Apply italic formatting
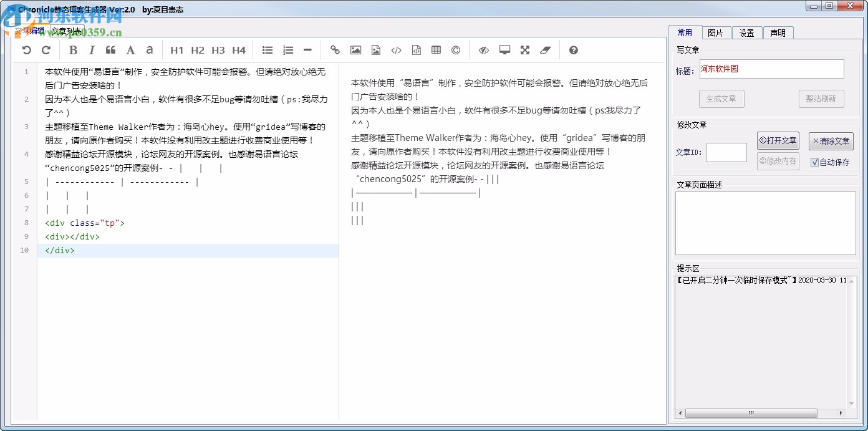This screenshot has height=431, width=868. click(92, 50)
